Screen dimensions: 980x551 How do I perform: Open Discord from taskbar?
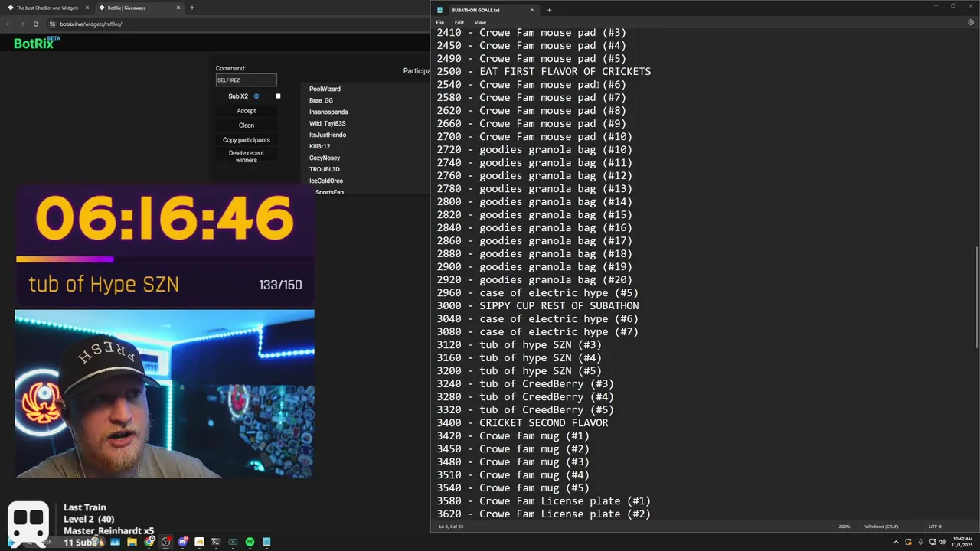[x=182, y=542]
